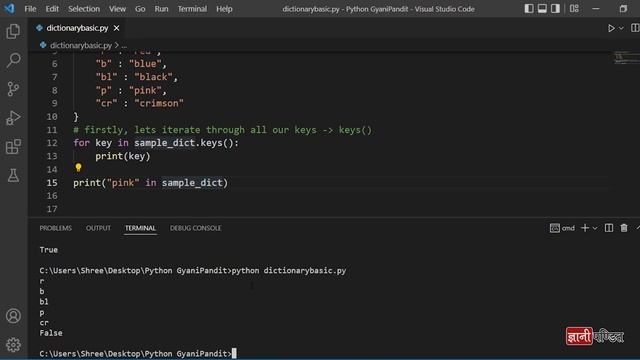
Task: Open the Manage settings gear
Action: pyautogui.click(x=13, y=345)
